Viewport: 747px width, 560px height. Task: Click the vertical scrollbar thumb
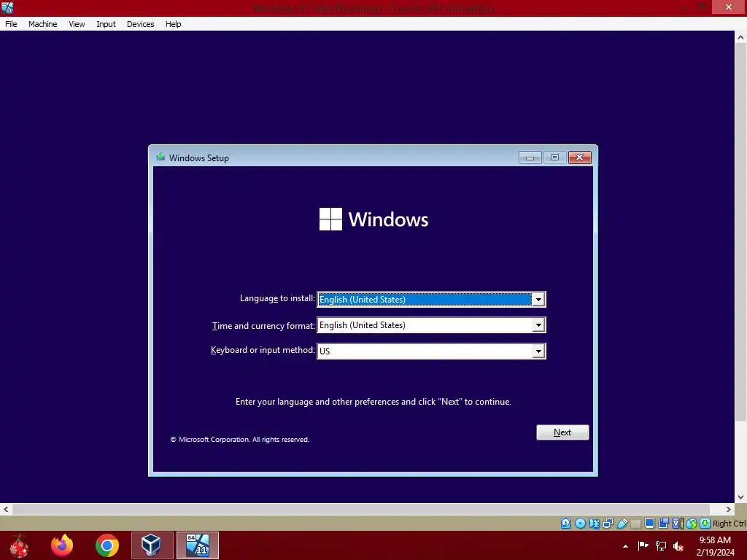click(740, 233)
